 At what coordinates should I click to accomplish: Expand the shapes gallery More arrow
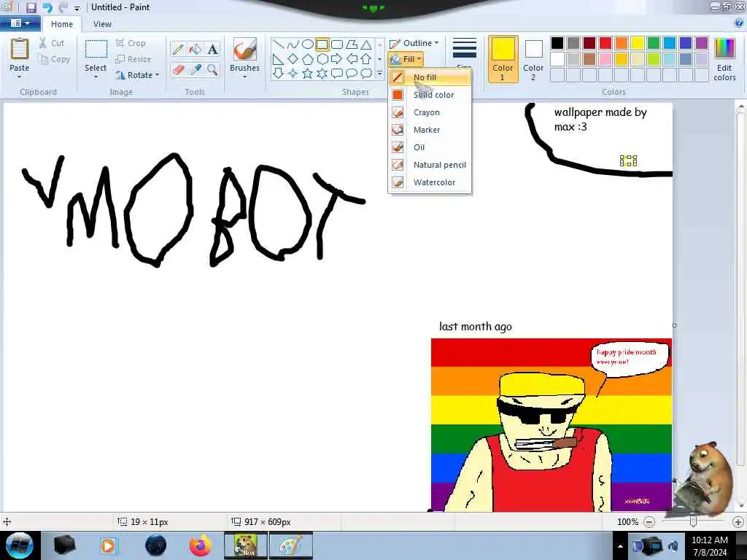pyautogui.click(x=379, y=74)
